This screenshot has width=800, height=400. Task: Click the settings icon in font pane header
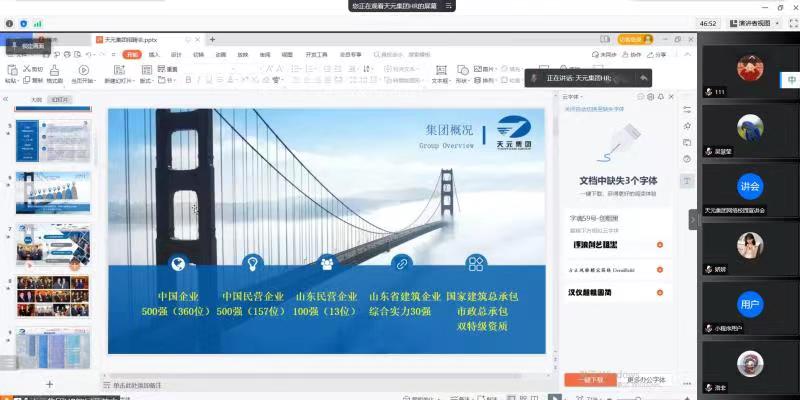coord(651,96)
